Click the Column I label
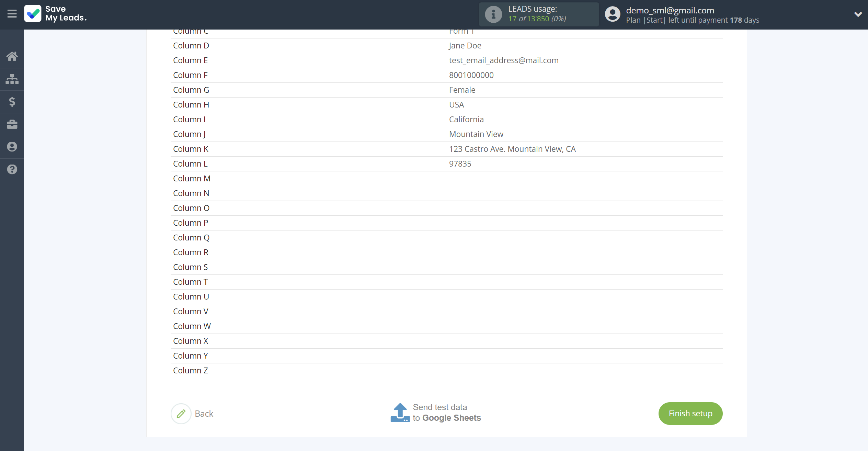Image resolution: width=868 pixels, height=451 pixels. point(189,120)
